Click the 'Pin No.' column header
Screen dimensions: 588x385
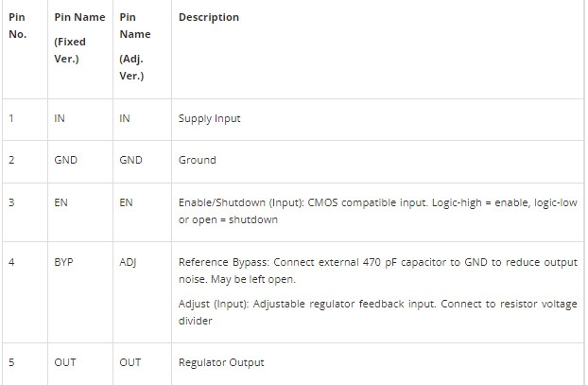[18, 26]
